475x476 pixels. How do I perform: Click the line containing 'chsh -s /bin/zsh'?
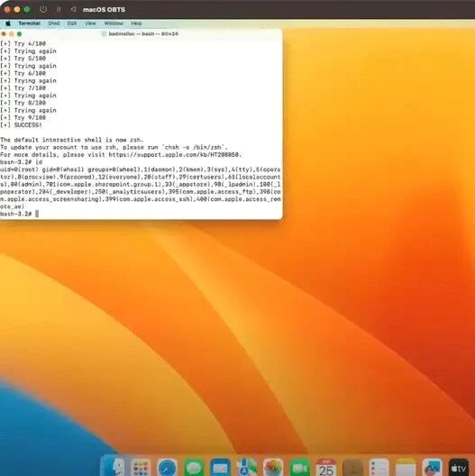click(x=114, y=147)
